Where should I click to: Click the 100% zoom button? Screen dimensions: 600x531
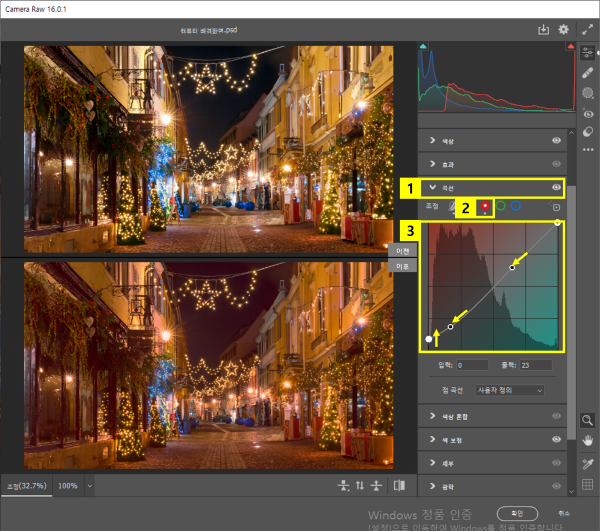tap(68, 485)
